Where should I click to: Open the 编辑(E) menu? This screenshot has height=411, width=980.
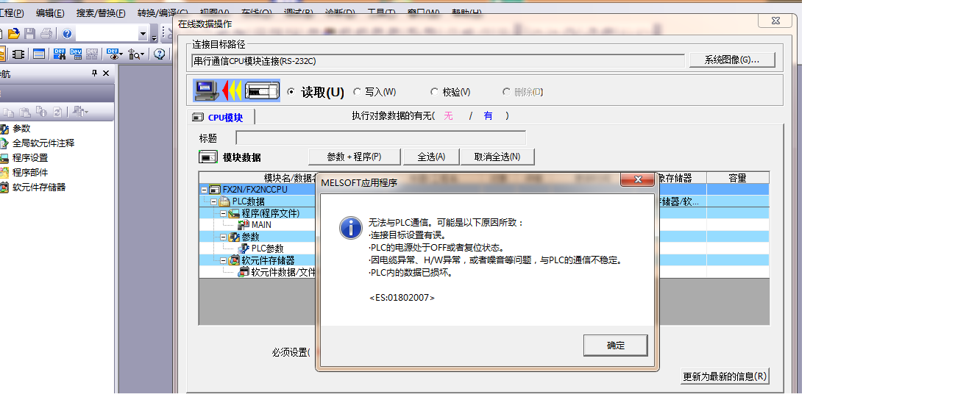click(x=50, y=13)
